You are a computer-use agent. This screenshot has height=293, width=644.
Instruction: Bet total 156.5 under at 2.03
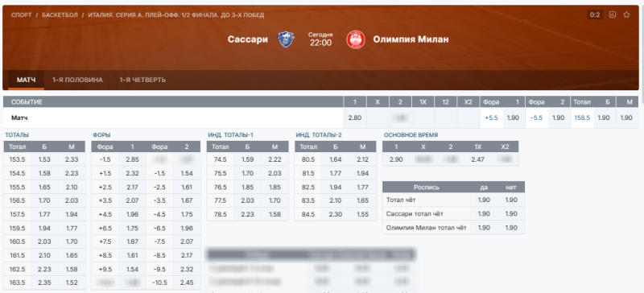tap(72, 200)
